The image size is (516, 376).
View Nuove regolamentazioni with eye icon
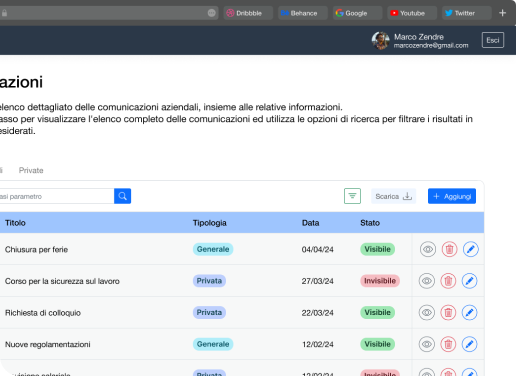427,344
